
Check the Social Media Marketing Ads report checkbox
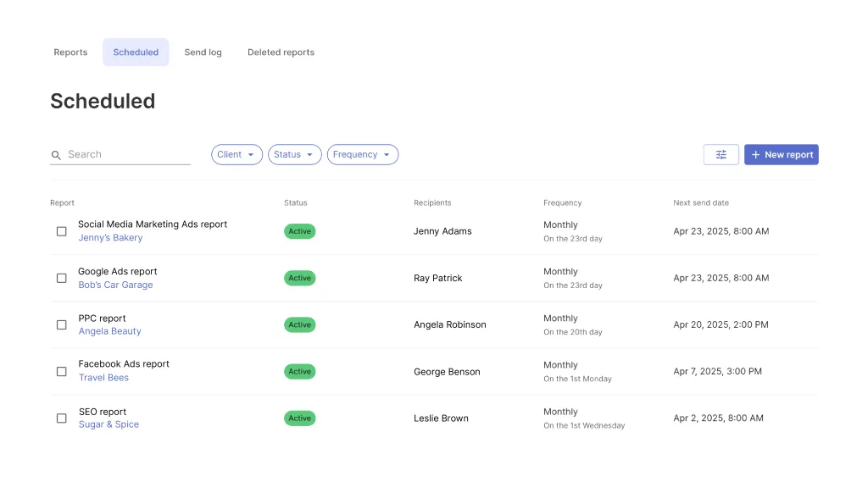(61, 231)
